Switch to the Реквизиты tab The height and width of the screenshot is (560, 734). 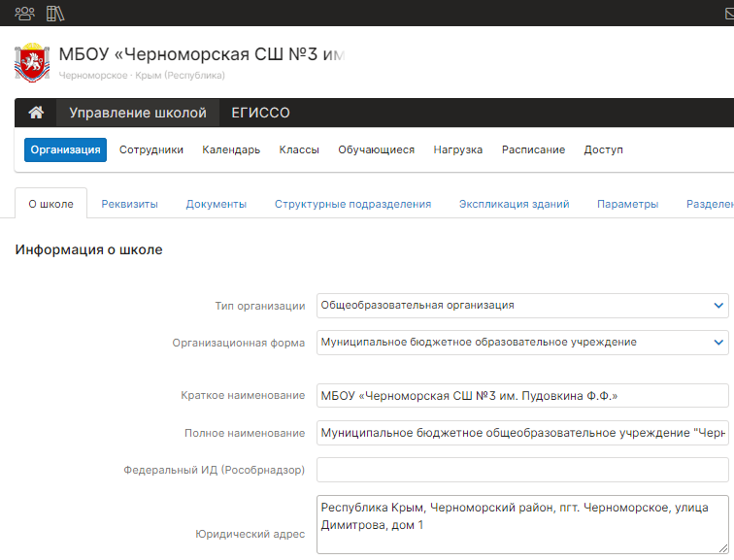point(129,204)
